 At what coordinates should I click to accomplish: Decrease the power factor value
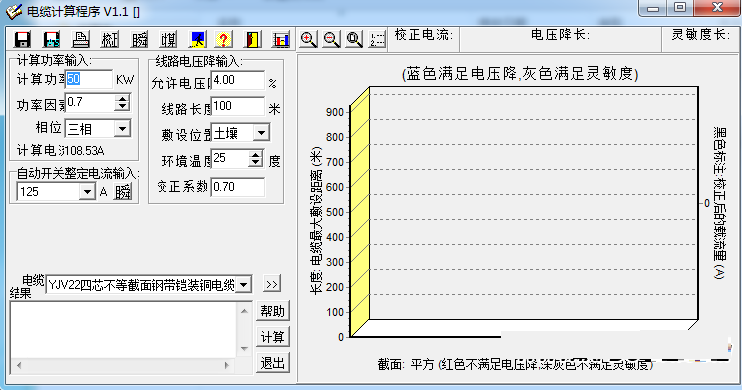(x=123, y=106)
